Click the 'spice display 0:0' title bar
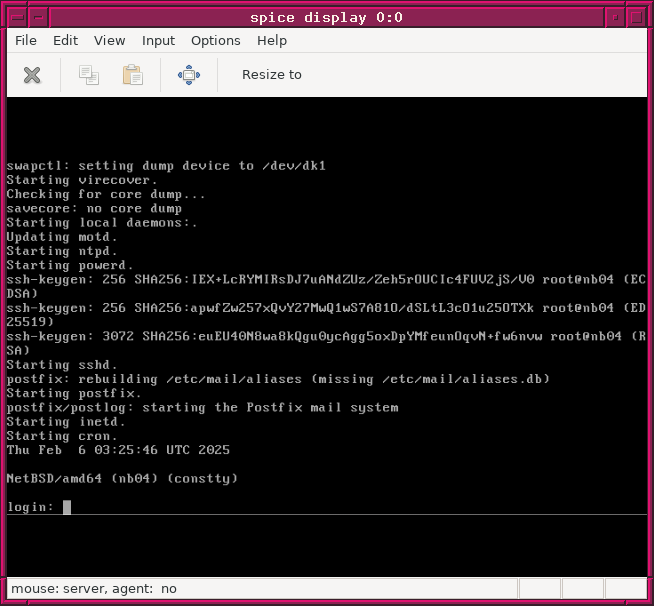The height and width of the screenshot is (606, 654). pyautogui.click(x=326, y=17)
